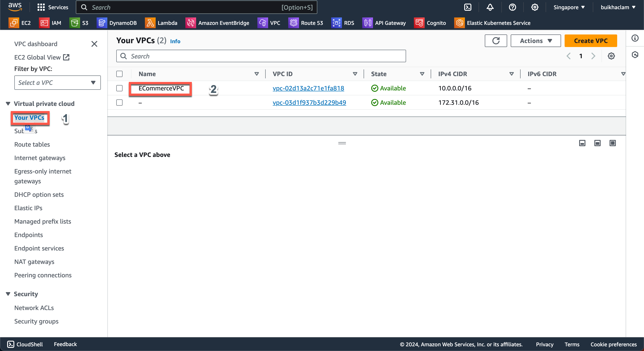Open the Actions dropdown
This screenshot has width=644, height=351.
536,41
